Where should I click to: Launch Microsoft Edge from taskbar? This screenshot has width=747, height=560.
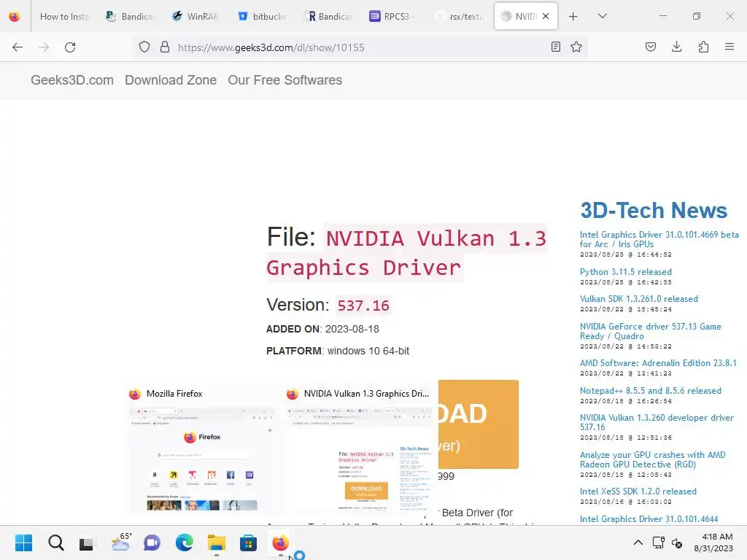point(184,542)
